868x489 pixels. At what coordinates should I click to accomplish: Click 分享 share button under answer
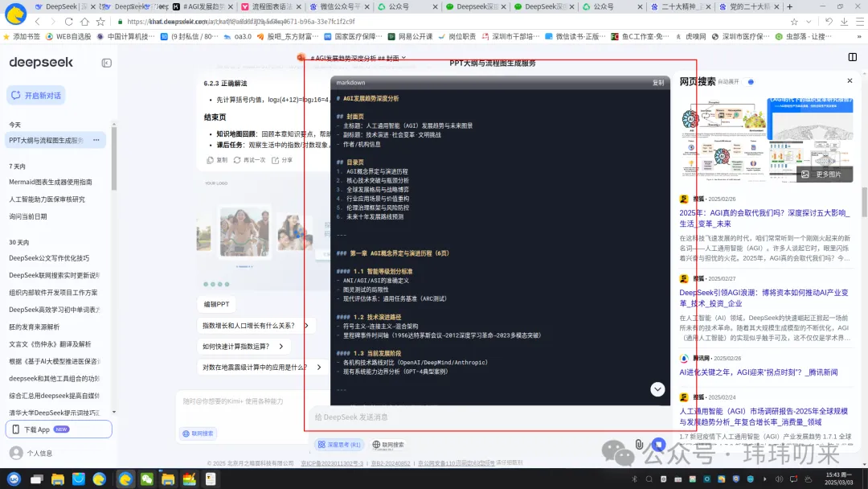click(x=282, y=160)
